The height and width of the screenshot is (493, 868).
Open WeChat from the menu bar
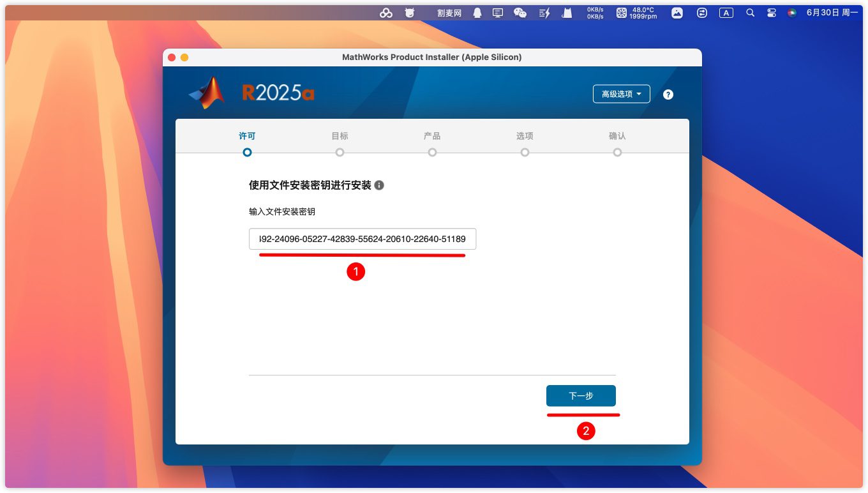coord(520,13)
